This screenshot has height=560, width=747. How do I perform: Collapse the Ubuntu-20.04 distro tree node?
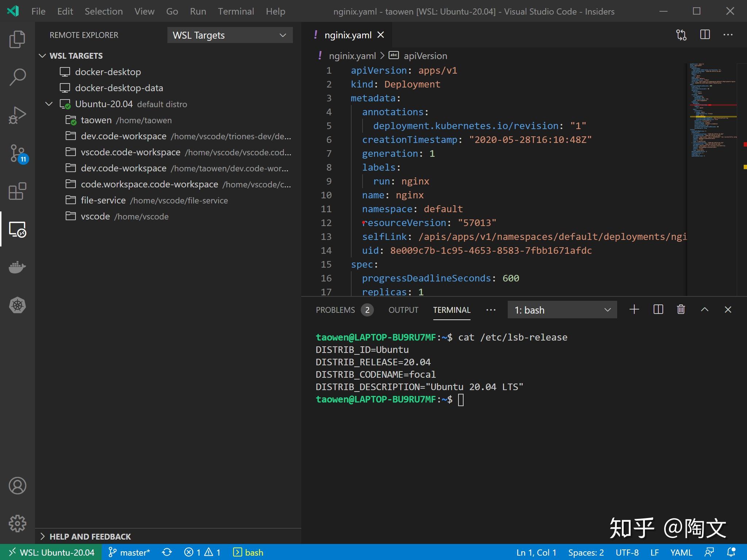click(x=49, y=104)
